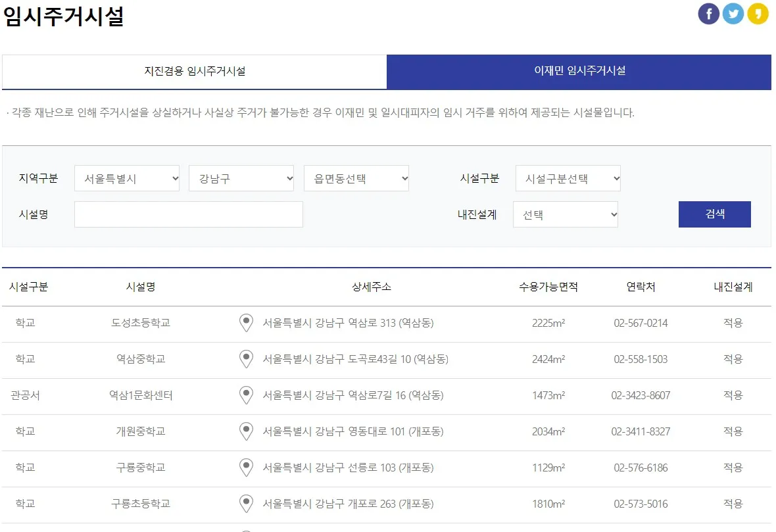This screenshot has width=776, height=532.
Task: Open the 시설구분선택 facility type dropdown
Action: [568, 178]
